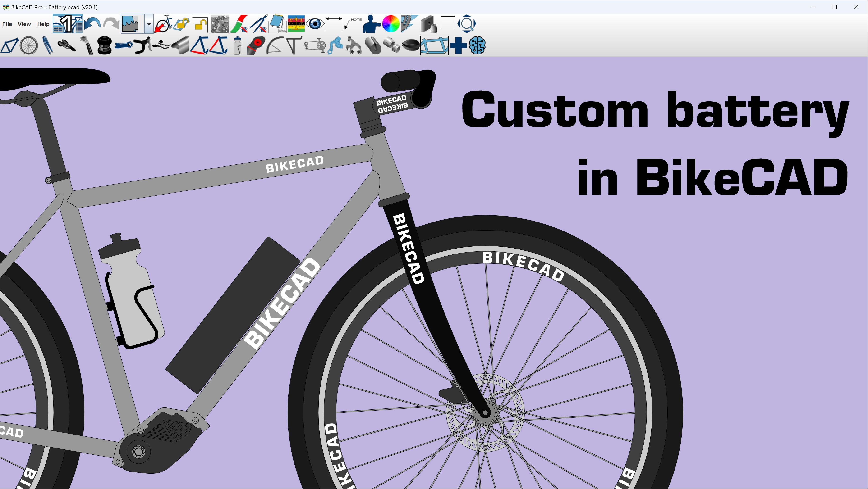Toggle the open yellow padlock icon
The height and width of the screenshot is (489, 868).
201,24
